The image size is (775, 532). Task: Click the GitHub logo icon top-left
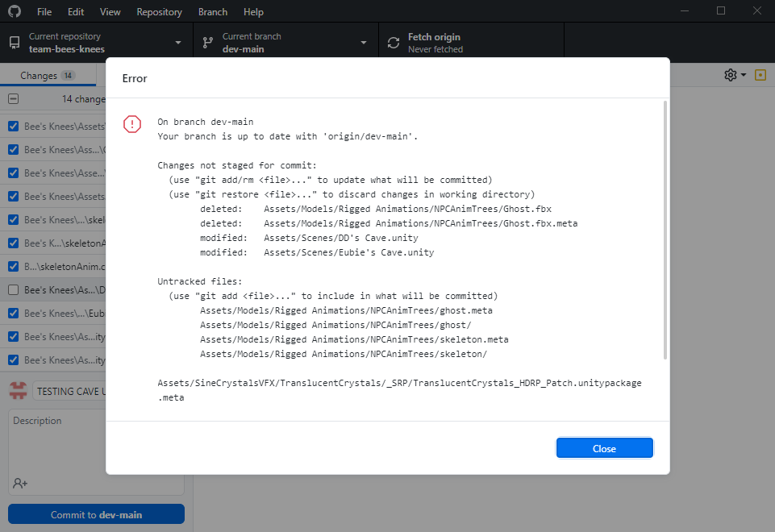pos(13,11)
